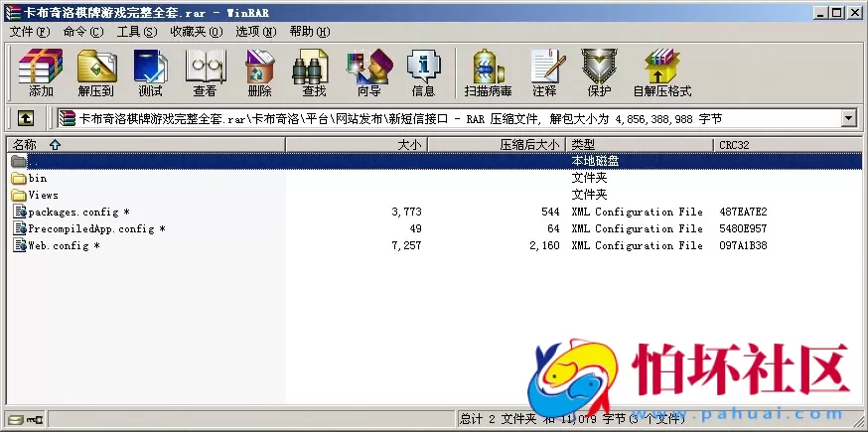The height and width of the screenshot is (432, 868).
Task: Click the key icon in status bar
Action: pyautogui.click(x=35, y=419)
